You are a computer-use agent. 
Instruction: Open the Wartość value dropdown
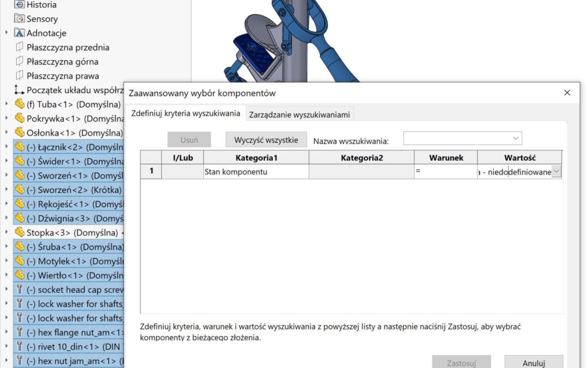556,172
